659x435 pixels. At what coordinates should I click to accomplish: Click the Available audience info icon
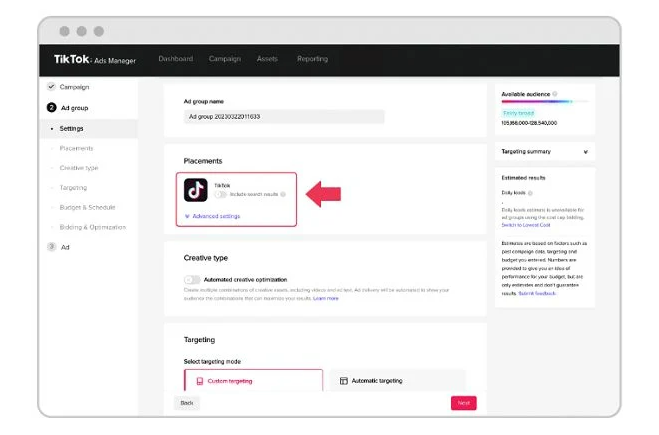coord(555,94)
